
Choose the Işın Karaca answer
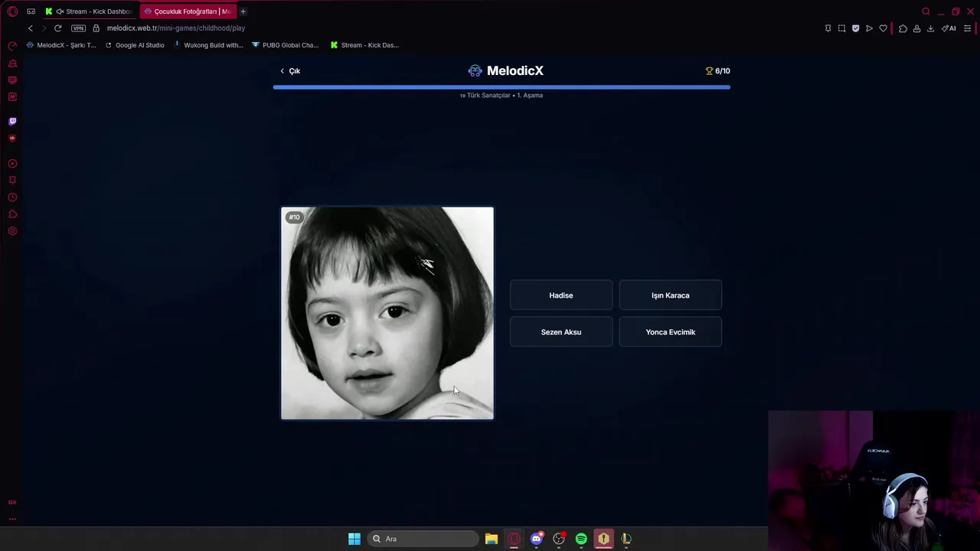[x=671, y=295]
